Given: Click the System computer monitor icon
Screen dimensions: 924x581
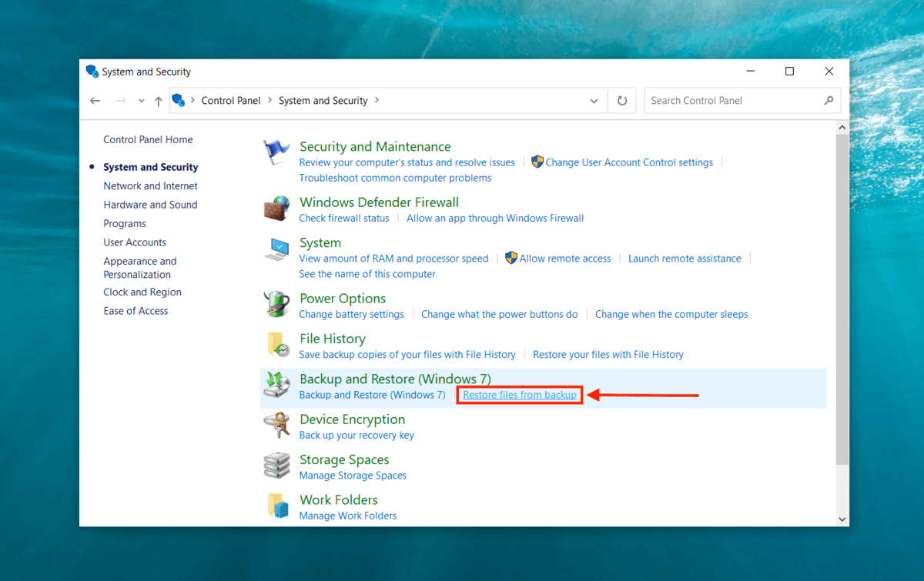Looking at the screenshot, I should [x=276, y=249].
